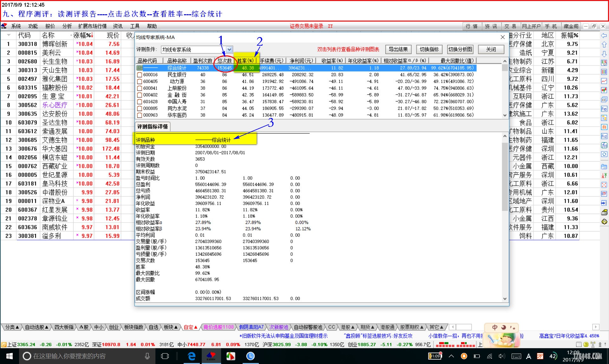Tick checkbox for 600016 民生银行 row
The image size is (609, 364).
[139, 75]
